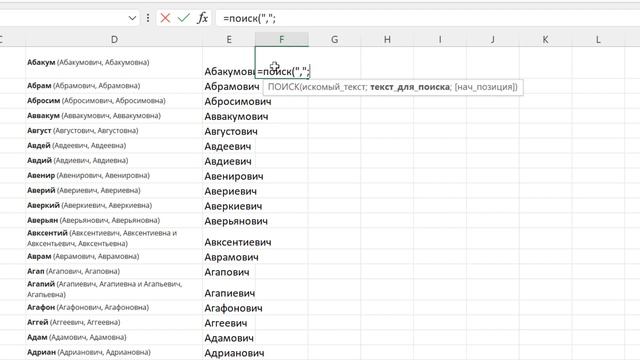The width and height of the screenshot is (640, 360).
Task: Select cell E with Авенирович
Action: click(x=229, y=176)
